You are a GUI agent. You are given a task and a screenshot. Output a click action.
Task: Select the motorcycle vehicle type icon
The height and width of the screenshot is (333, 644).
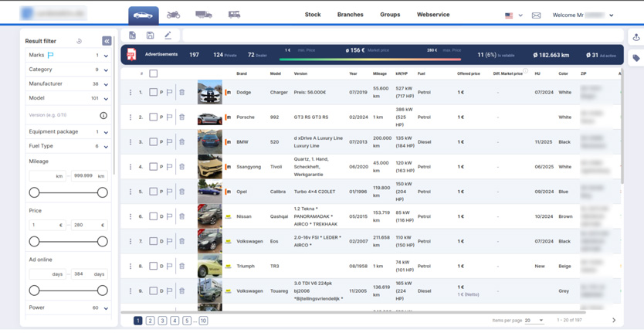[173, 15]
